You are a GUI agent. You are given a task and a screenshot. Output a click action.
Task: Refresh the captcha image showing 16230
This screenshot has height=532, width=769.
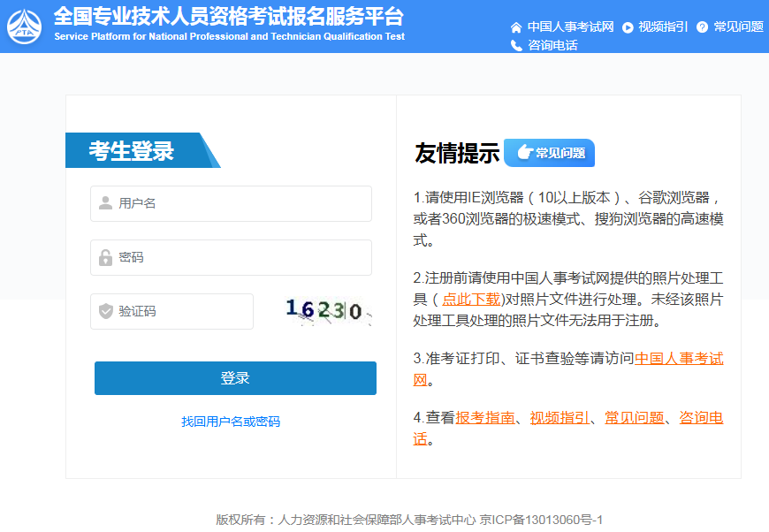(x=325, y=310)
